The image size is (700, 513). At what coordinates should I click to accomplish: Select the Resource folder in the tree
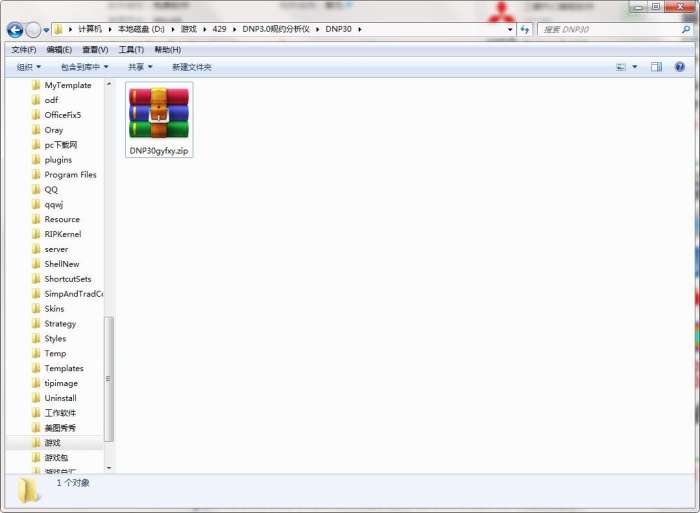[56, 219]
